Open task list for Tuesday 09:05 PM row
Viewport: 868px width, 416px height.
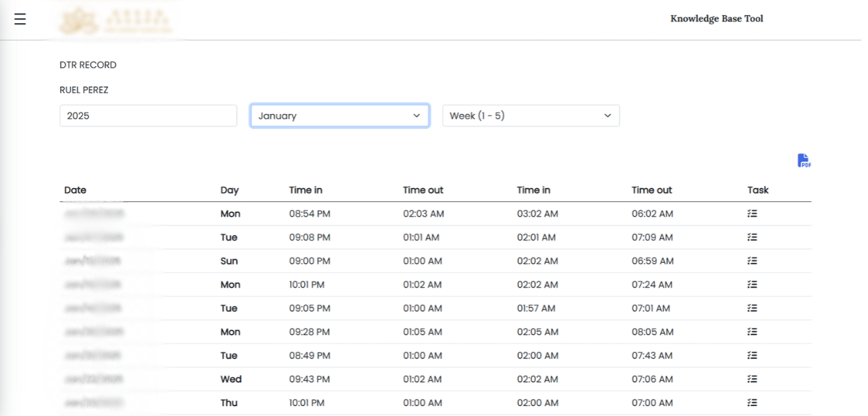coord(752,308)
